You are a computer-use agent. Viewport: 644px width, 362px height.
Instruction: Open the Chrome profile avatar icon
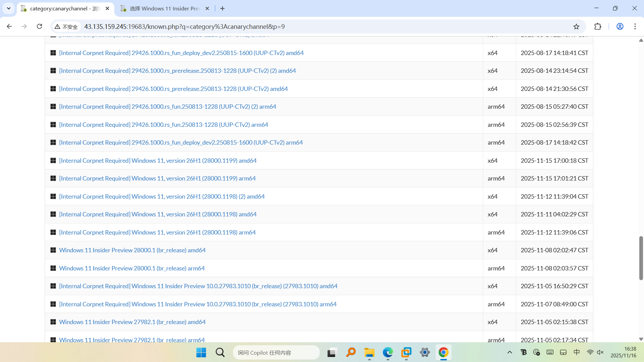coord(620,27)
